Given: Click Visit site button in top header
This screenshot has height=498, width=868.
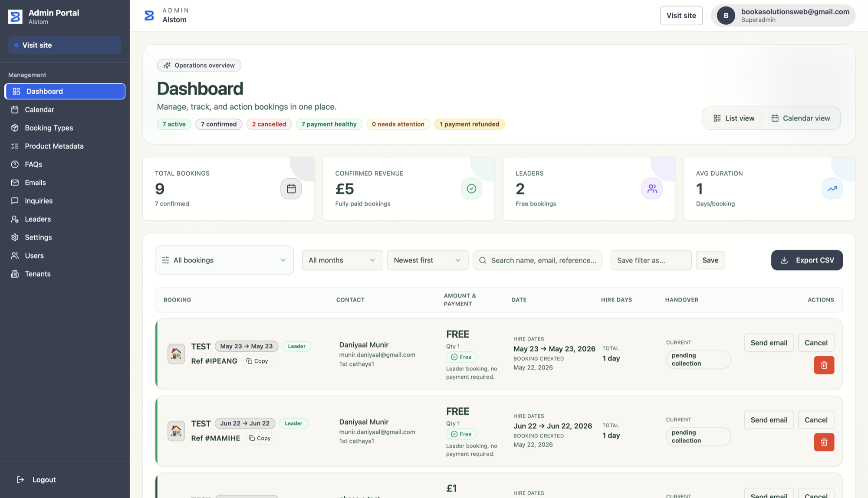Looking at the screenshot, I should [x=681, y=16].
